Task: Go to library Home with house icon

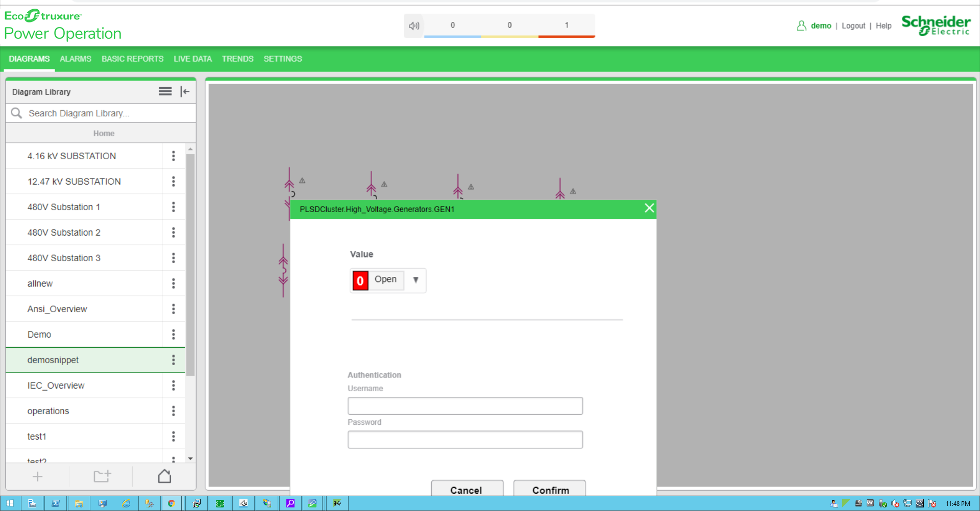Action: 164,476
